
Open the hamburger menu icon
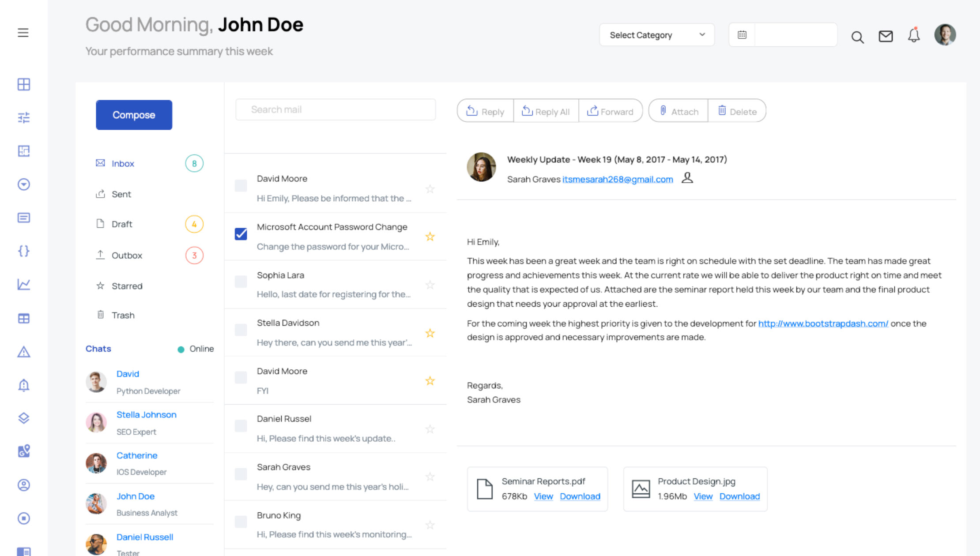point(23,33)
